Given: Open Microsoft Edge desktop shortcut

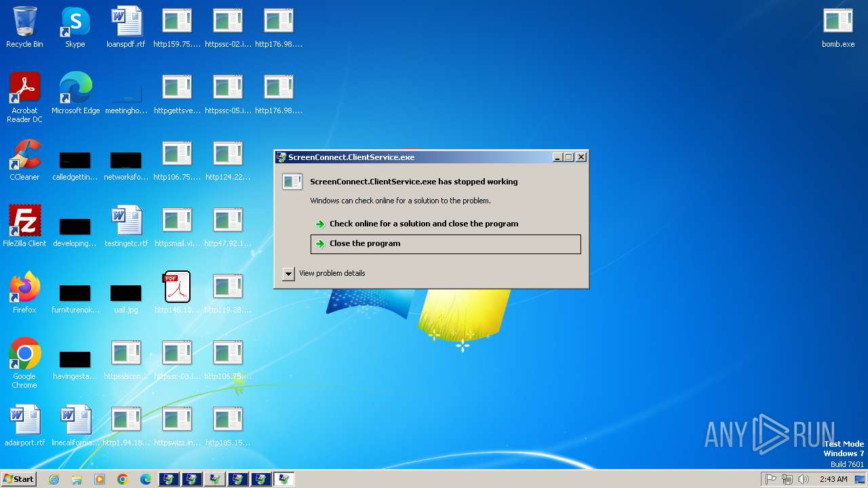Looking at the screenshot, I should pos(75,94).
